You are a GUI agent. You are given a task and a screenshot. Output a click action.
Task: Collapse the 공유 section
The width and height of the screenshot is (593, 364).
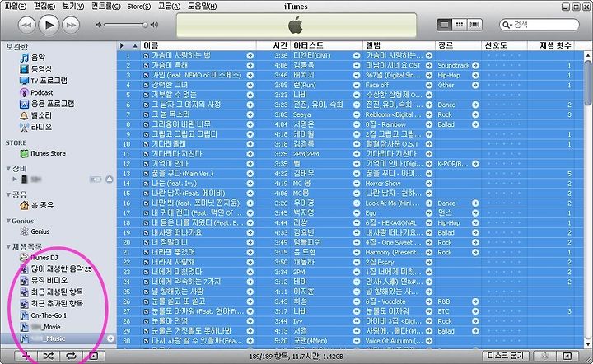(8, 194)
